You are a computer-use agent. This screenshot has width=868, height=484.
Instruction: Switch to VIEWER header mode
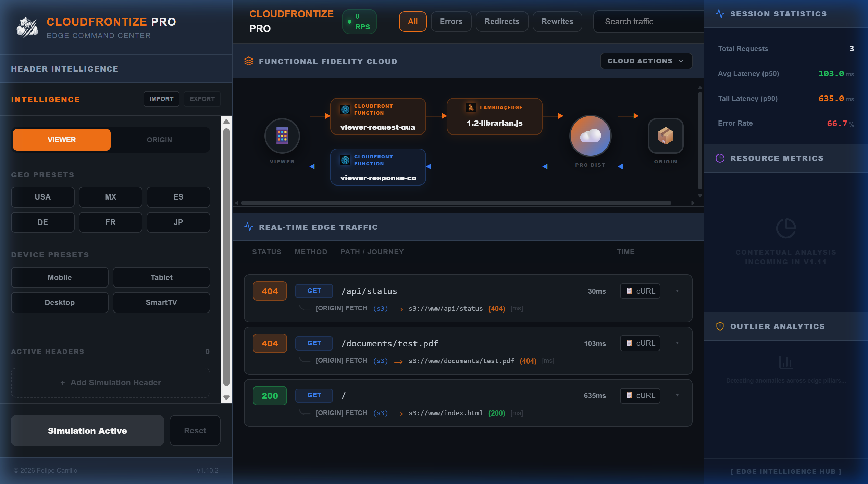(62, 140)
